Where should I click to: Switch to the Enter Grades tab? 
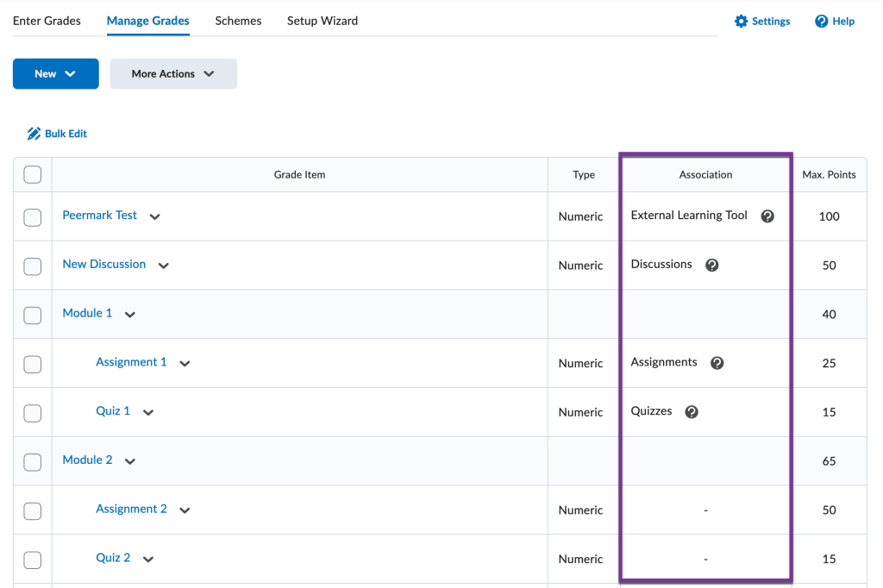(x=47, y=21)
